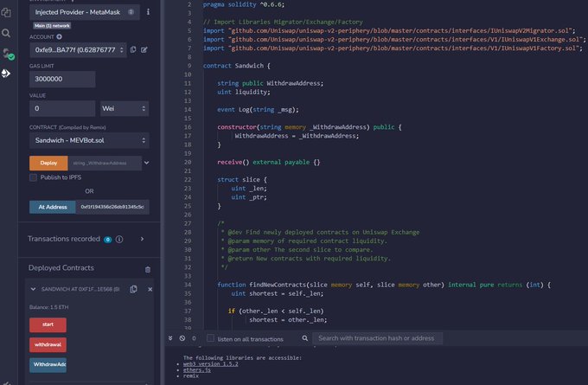This screenshot has height=385, width=588.
Task: Click the blue WithdrawAddress getter button
Action: coord(48,365)
